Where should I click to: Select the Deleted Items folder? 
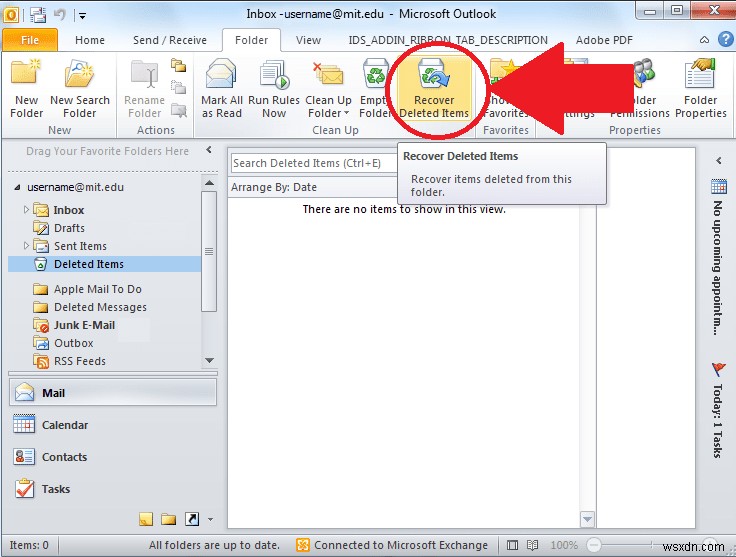(104, 264)
